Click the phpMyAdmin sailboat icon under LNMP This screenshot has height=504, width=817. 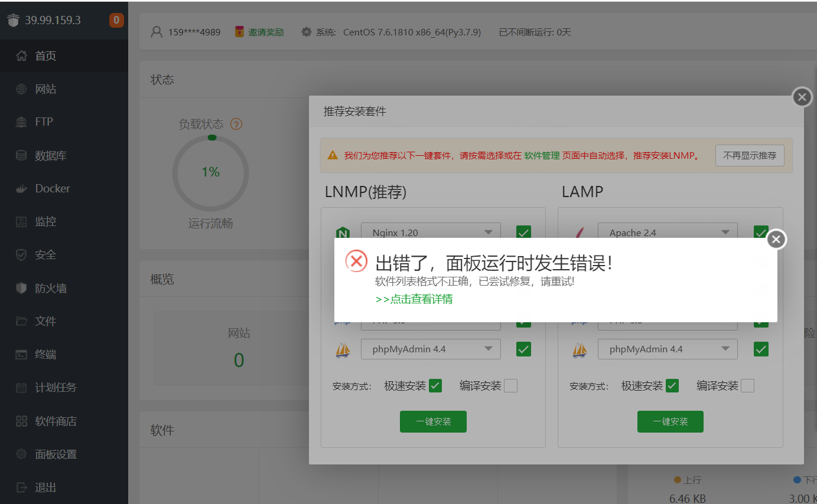[343, 349]
